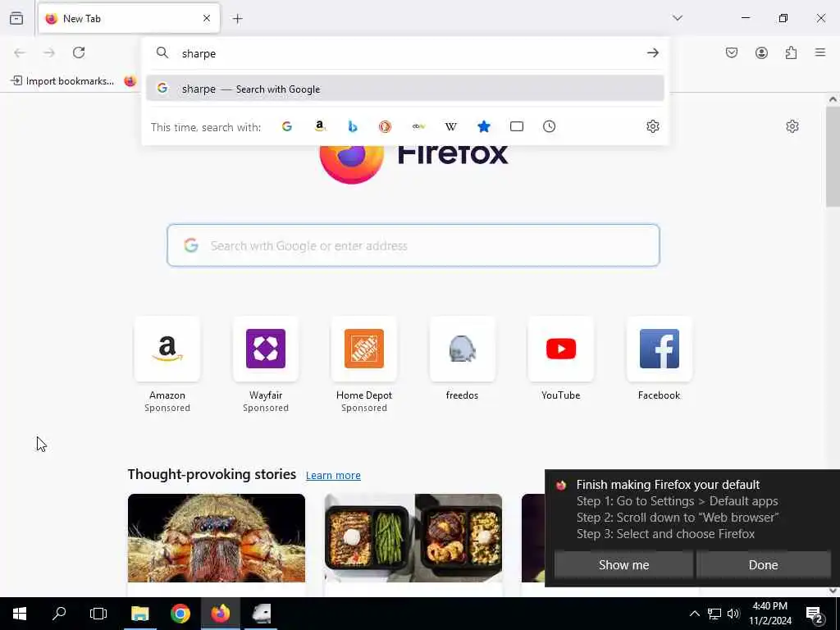Search this time with Google

tap(287, 126)
